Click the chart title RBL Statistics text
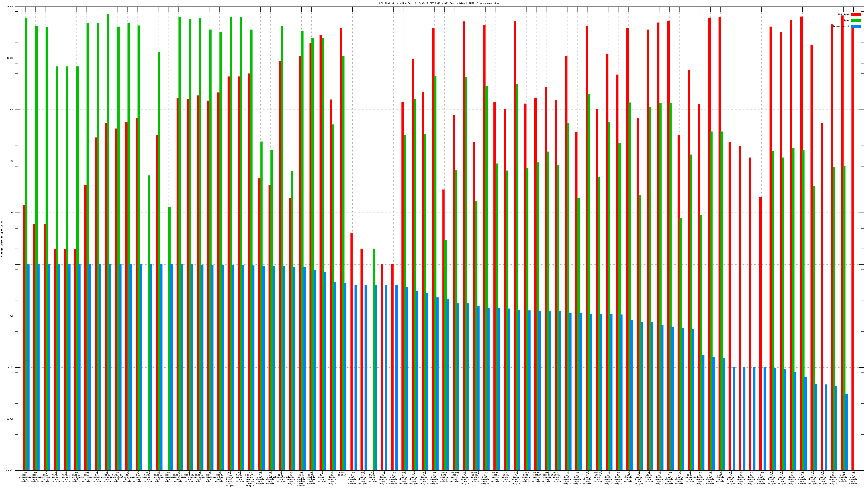Screen dimensions: 868x488 tap(439, 3)
